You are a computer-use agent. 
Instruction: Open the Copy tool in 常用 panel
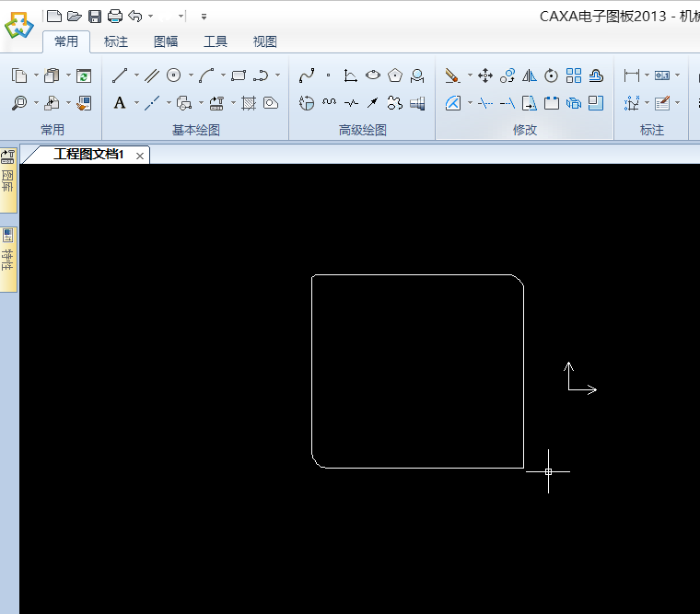[19, 75]
